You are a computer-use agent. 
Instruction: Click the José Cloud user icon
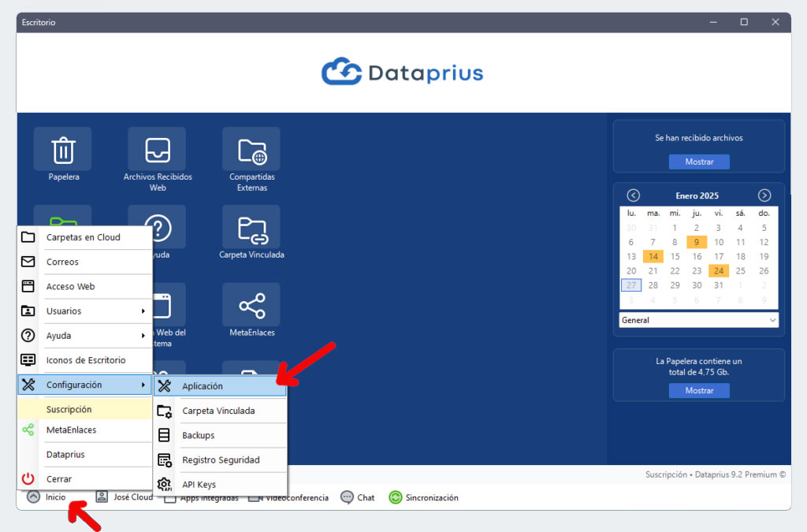pos(102,497)
